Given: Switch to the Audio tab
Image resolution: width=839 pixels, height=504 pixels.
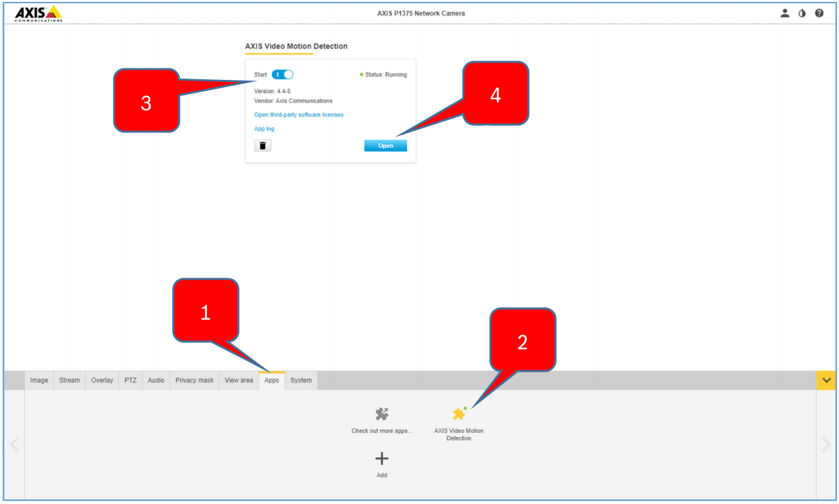Looking at the screenshot, I should [x=156, y=380].
